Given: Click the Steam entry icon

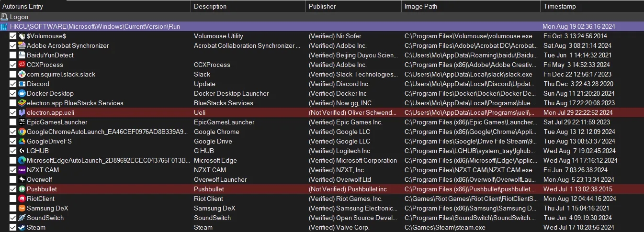Looking at the screenshot, I should click(22, 227).
